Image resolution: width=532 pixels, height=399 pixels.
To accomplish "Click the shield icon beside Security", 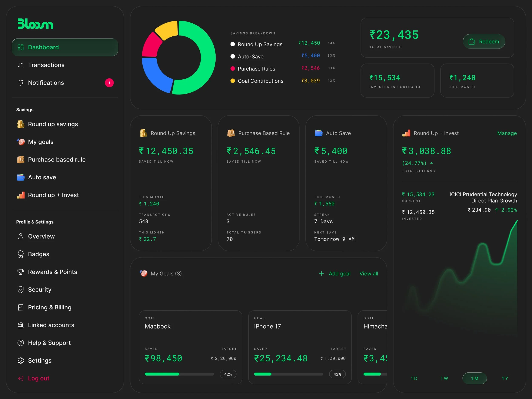I will tap(21, 290).
